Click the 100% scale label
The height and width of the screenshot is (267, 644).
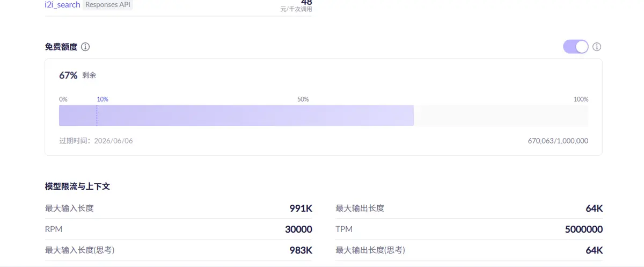click(x=581, y=99)
